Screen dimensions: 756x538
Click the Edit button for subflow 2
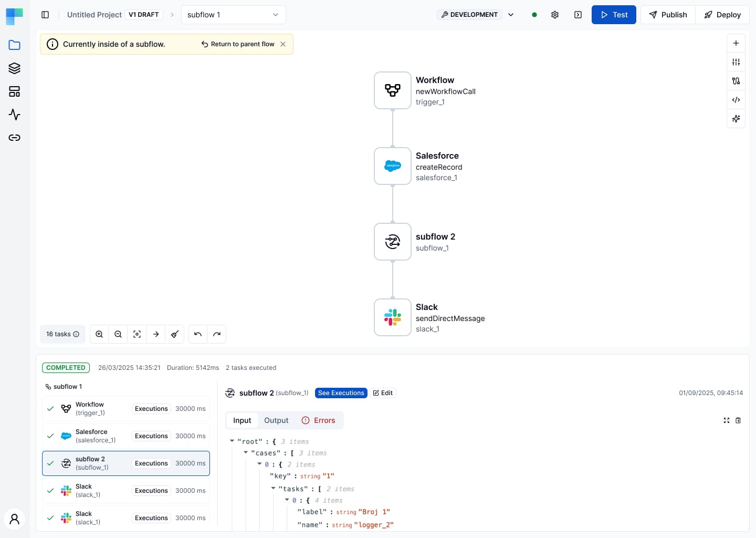coord(383,393)
